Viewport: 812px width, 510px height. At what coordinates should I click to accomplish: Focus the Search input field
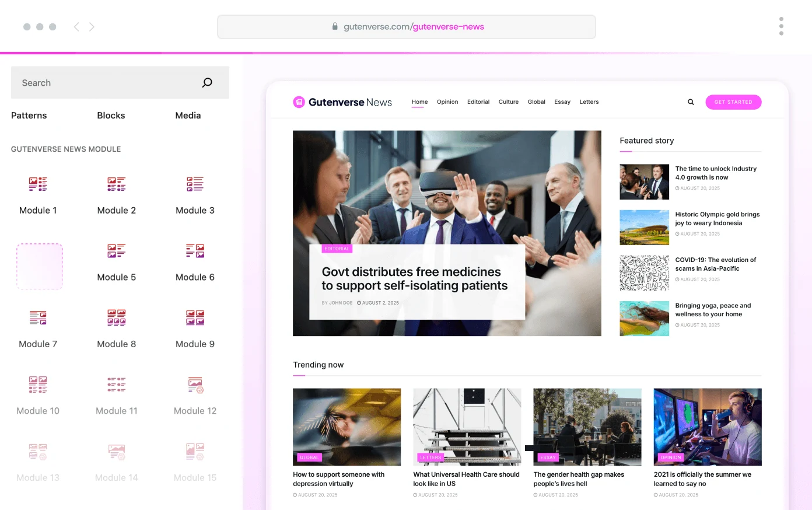pos(105,83)
